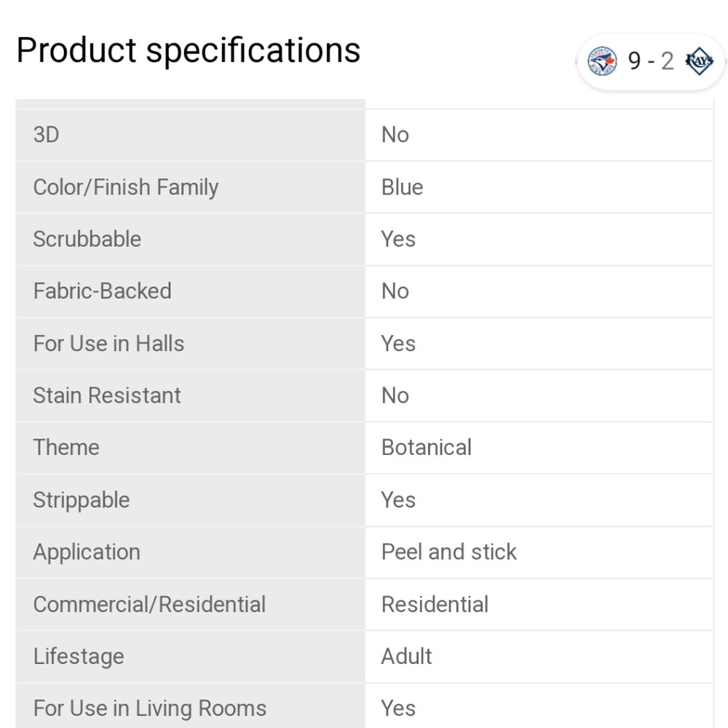Click the Strippable row label

click(x=82, y=500)
